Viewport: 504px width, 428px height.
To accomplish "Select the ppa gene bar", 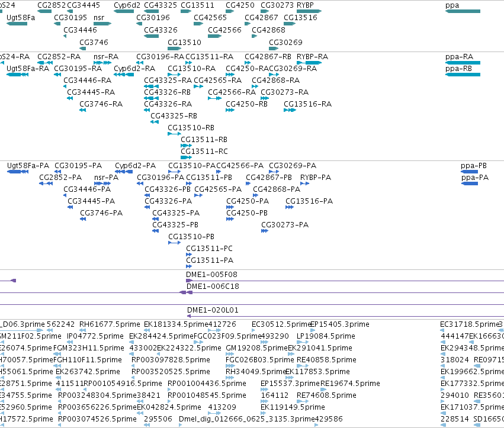I will (463, 11).
